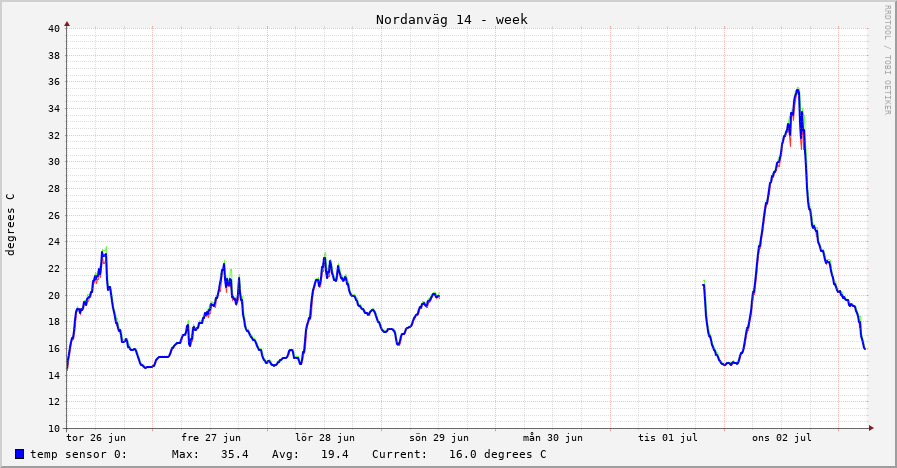Click the 'degrees C' vertical axis label
The image size is (897, 468).
[10, 224]
